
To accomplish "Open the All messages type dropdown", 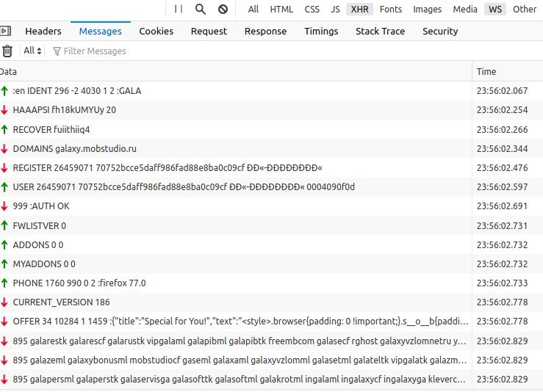I will point(32,51).
